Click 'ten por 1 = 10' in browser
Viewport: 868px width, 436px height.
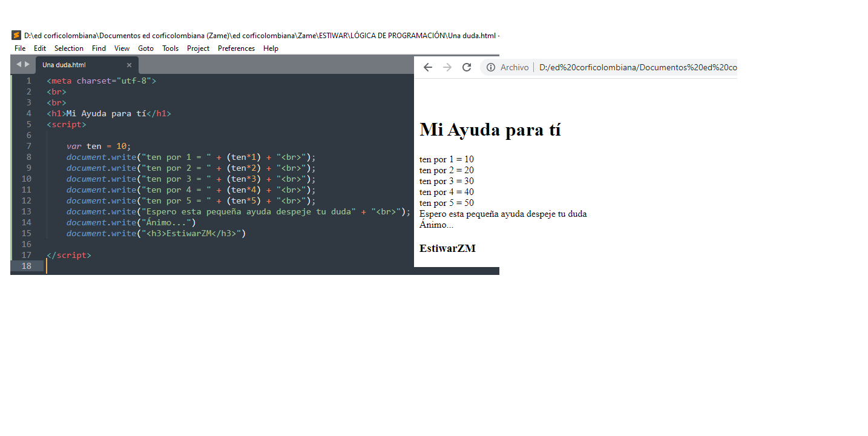pyautogui.click(x=447, y=159)
